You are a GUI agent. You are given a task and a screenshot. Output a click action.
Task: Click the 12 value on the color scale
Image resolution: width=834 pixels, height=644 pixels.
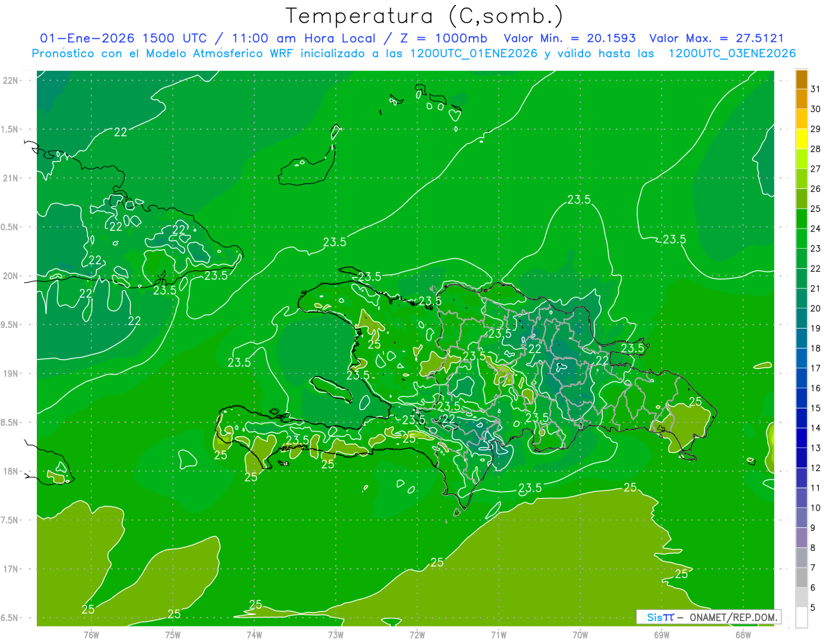tap(816, 468)
